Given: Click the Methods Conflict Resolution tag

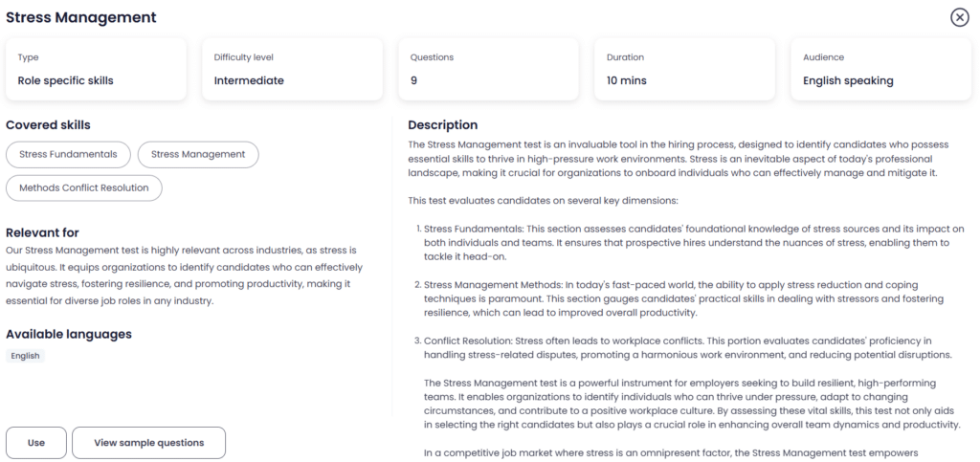Looking at the screenshot, I should 84,187.
